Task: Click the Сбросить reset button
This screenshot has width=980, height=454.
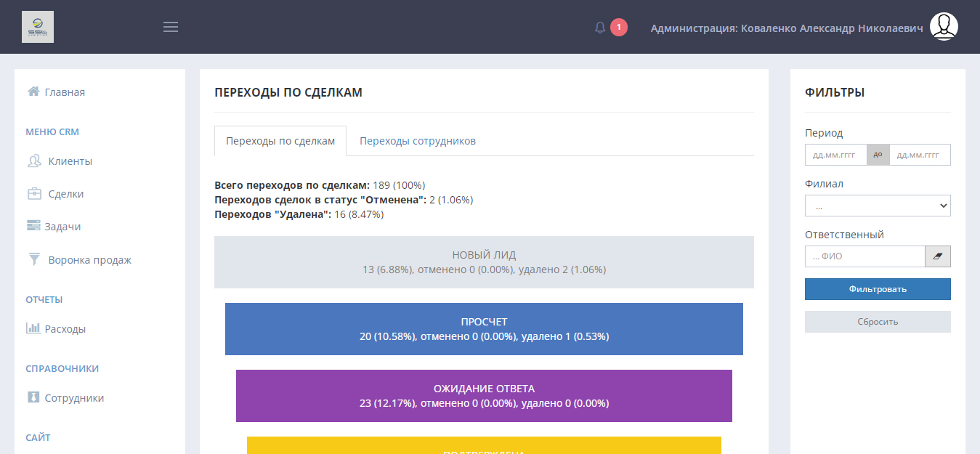Action: point(877,322)
